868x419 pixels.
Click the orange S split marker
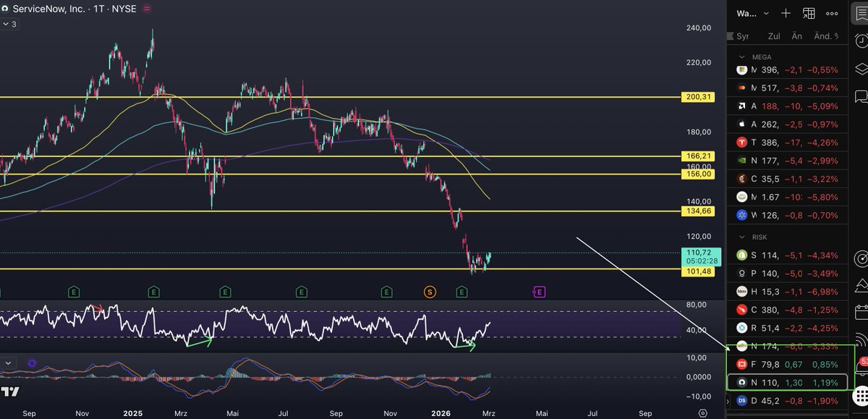click(430, 292)
